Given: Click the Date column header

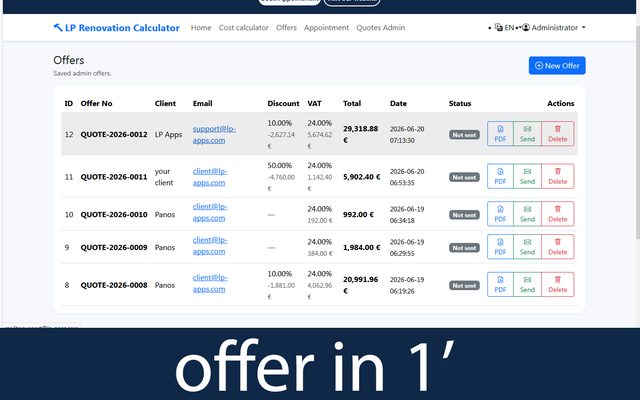Looking at the screenshot, I should [x=398, y=103].
